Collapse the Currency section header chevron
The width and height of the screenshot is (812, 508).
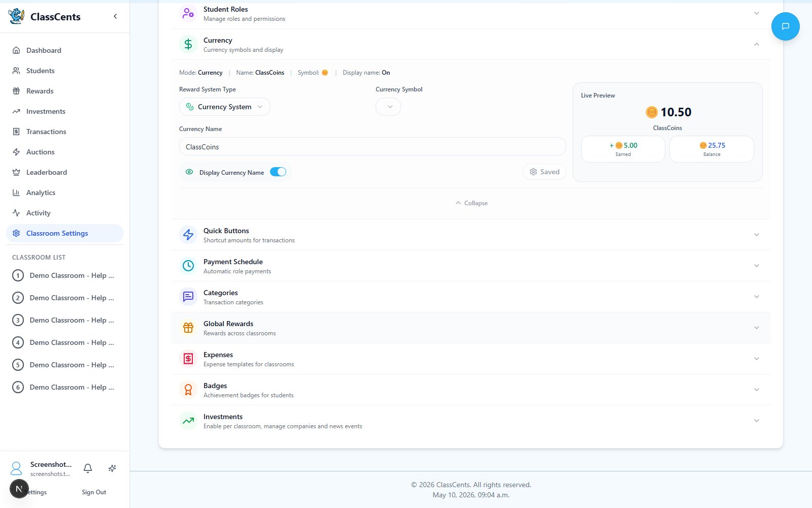[x=757, y=44]
